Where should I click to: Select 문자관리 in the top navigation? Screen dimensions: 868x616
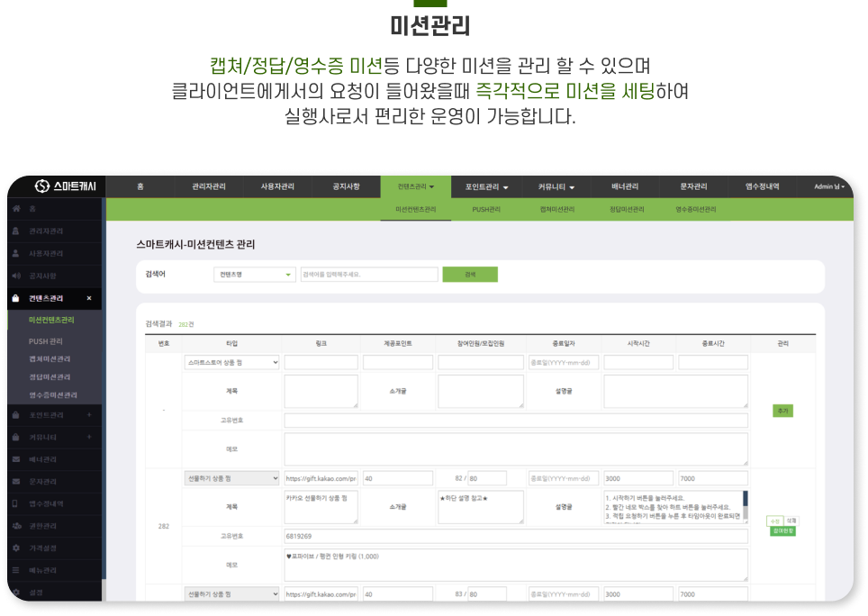(x=693, y=186)
